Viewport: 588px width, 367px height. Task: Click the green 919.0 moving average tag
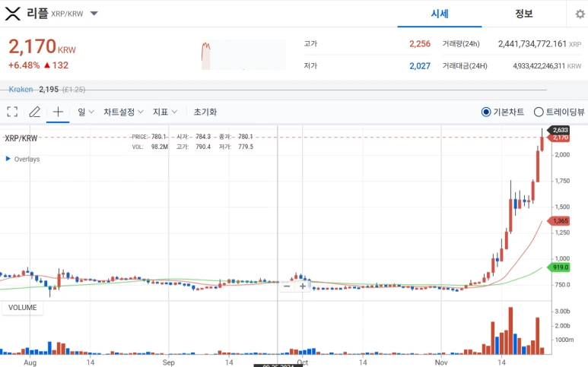point(560,267)
